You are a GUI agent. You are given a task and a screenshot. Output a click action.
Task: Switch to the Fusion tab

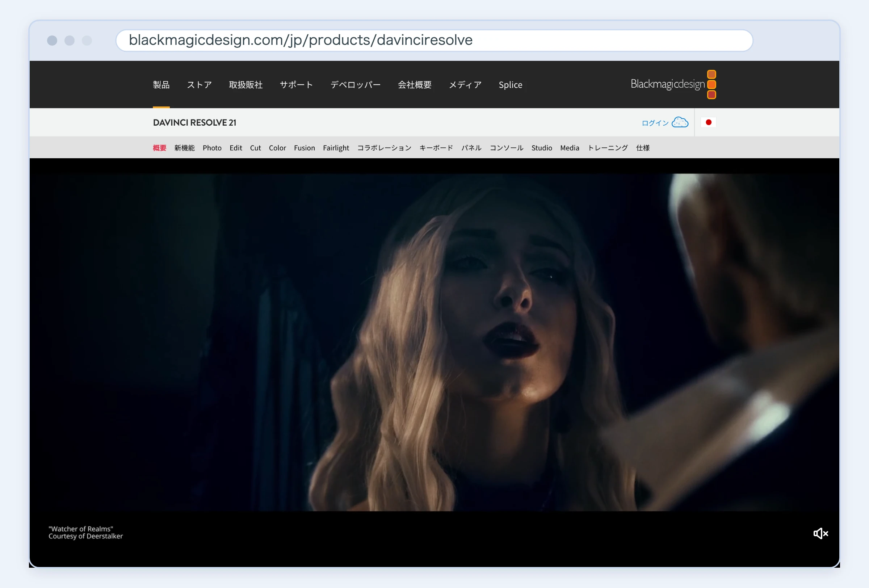[305, 148]
